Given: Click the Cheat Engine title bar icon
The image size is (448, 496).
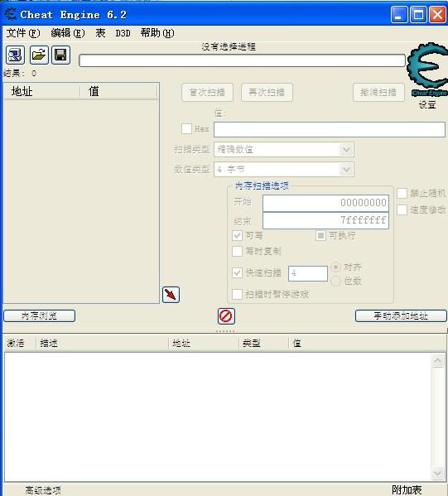Looking at the screenshot, I should [10, 15].
